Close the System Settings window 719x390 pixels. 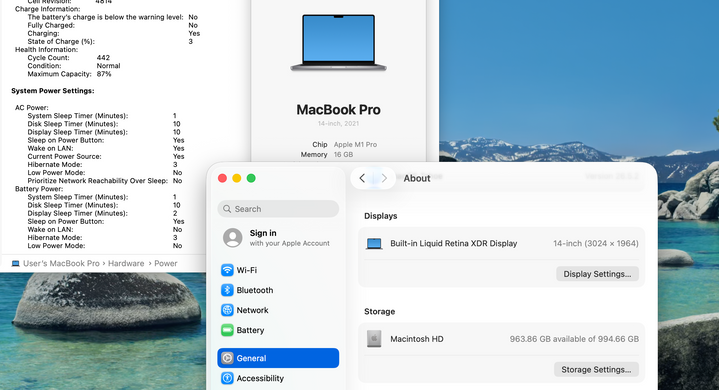tap(222, 178)
